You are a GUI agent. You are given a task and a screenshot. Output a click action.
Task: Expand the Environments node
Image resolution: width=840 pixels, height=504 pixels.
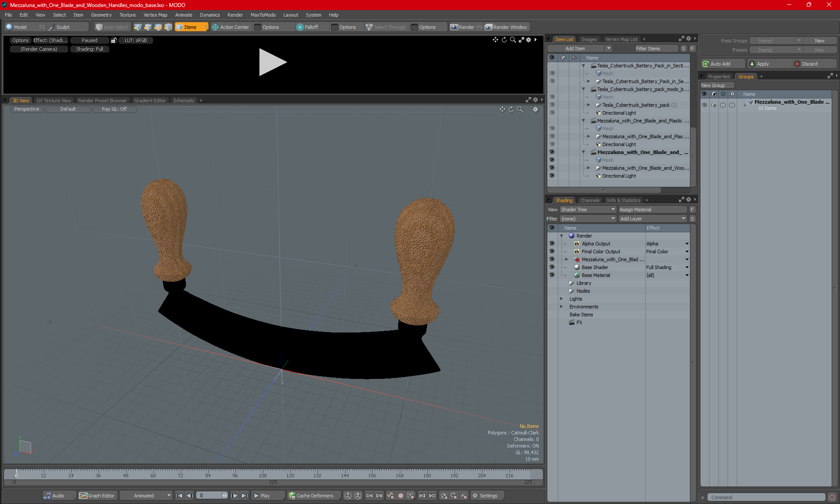click(x=561, y=307)
